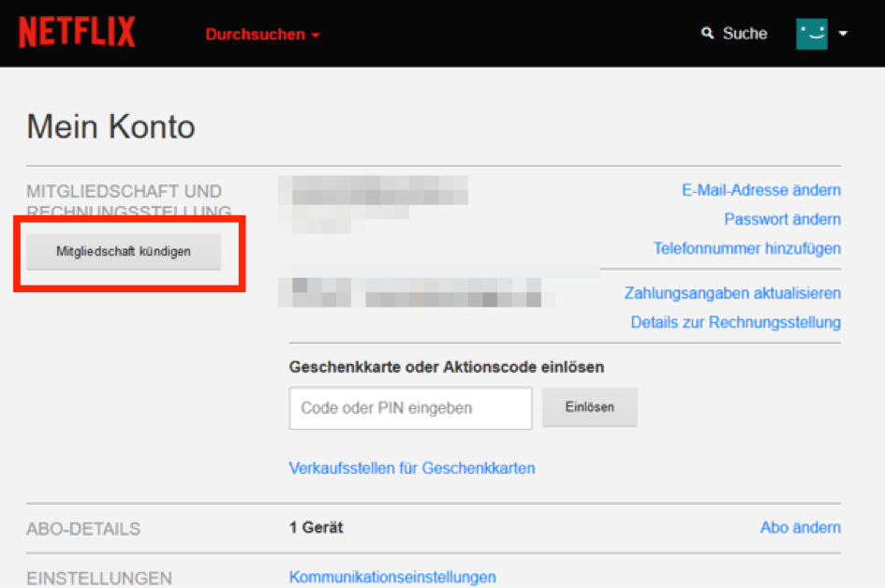Open Verkaufsstellen für Geschenkkarten

[x=412, y=468]
